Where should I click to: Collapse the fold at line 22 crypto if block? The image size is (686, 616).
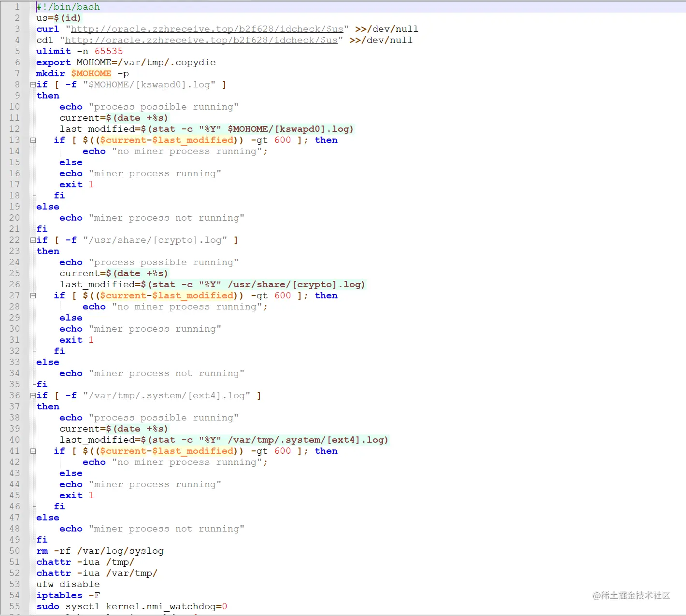(x=33, y=240)
